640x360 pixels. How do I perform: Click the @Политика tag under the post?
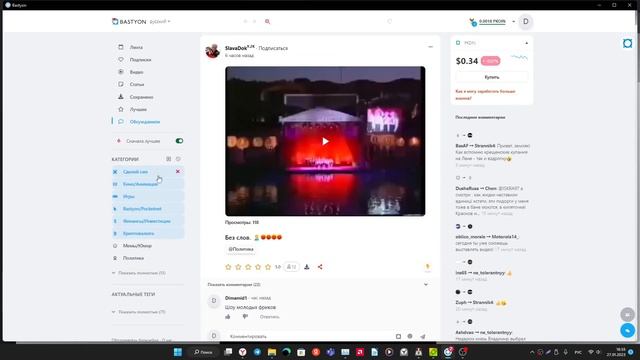coord(241,249)
